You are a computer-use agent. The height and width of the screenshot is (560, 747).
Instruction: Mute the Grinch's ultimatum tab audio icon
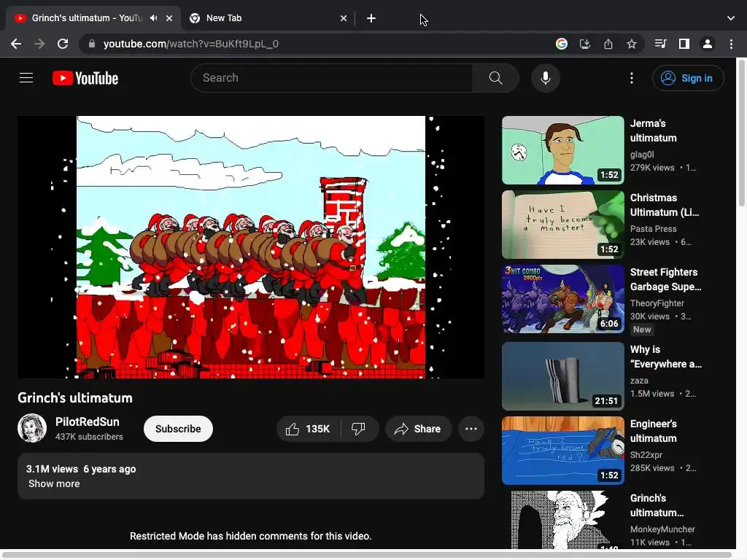click(153, 18)
